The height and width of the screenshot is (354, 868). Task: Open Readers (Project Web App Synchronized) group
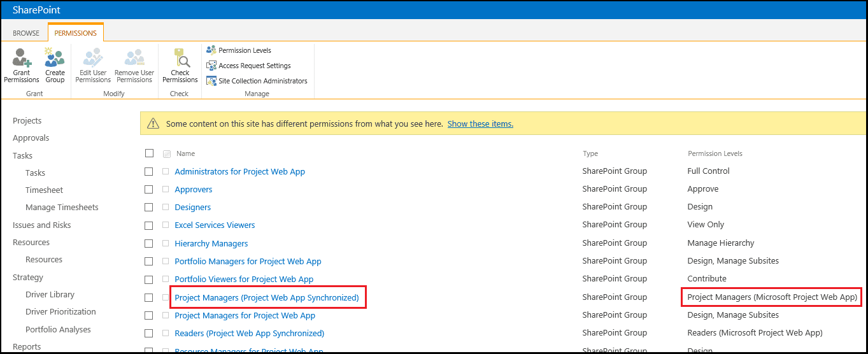click(250, 333)
